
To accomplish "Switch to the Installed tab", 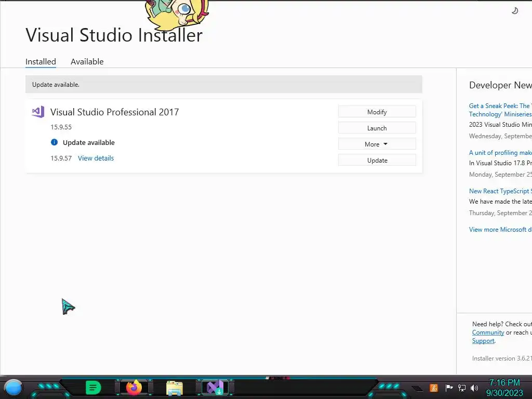I will 41,61.
